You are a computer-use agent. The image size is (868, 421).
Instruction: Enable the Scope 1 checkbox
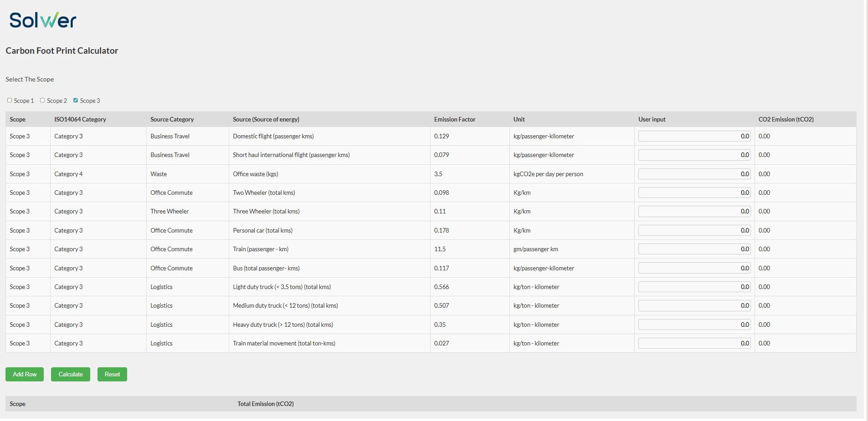tap(10, 100)
